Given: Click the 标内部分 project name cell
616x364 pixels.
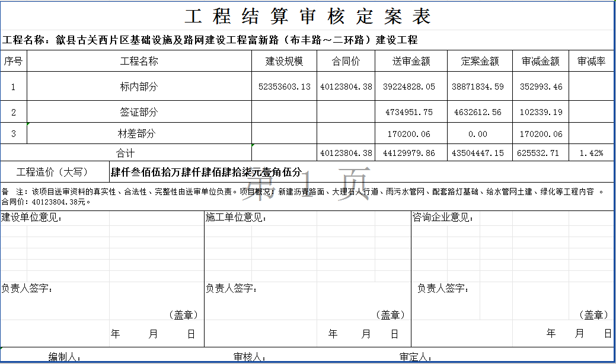Looking at the screenshot, I should tap(139, 87).
